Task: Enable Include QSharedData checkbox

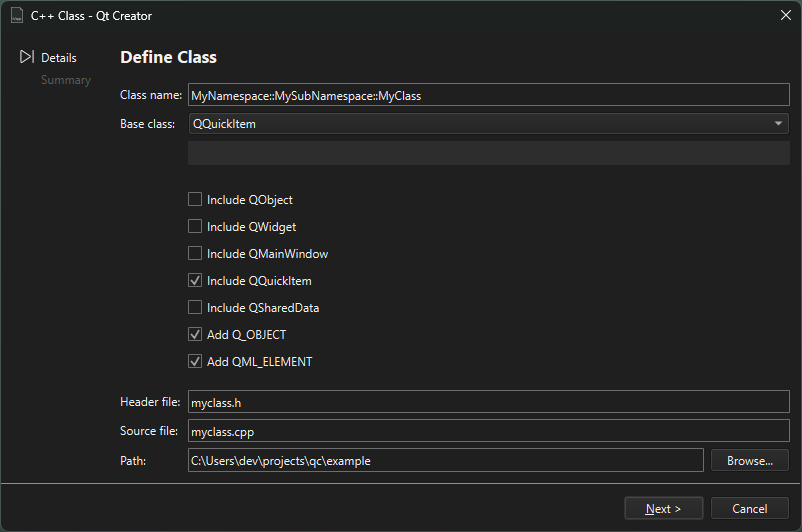Action: click(x=195, y=308)
